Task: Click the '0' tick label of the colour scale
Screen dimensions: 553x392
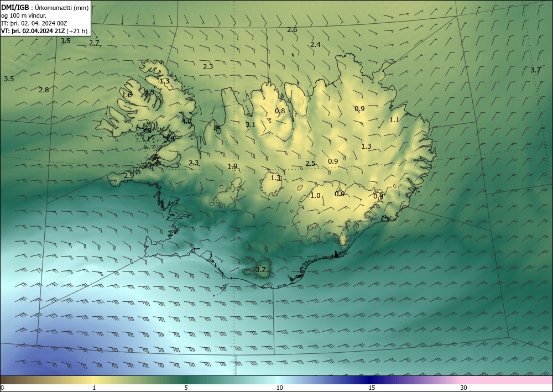Action: click(2, 388)
